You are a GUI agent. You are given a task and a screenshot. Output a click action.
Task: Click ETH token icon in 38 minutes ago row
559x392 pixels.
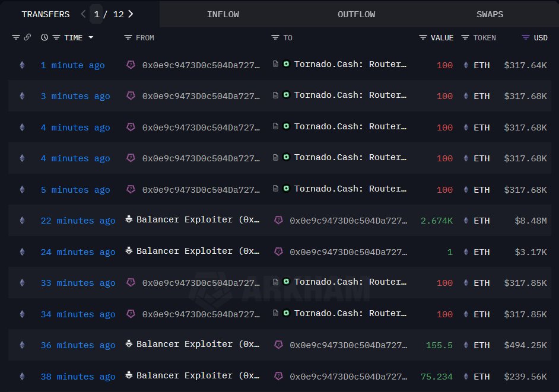(x=466, y=376)
